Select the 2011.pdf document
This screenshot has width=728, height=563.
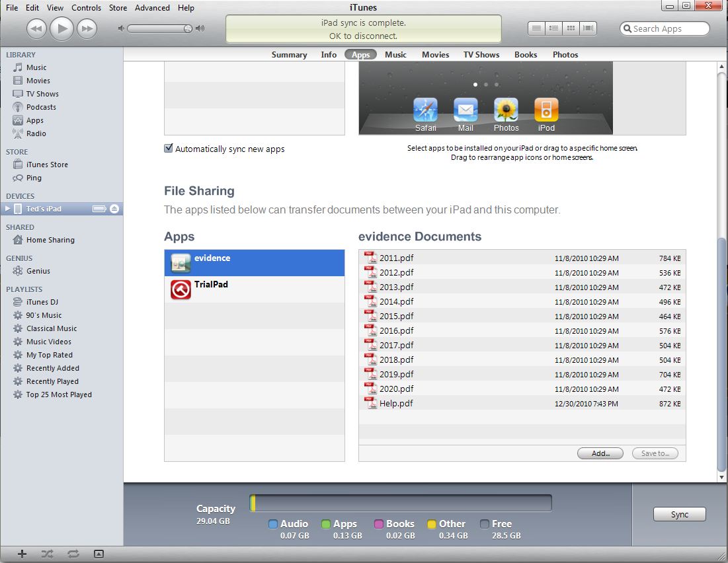pos(522,258)
